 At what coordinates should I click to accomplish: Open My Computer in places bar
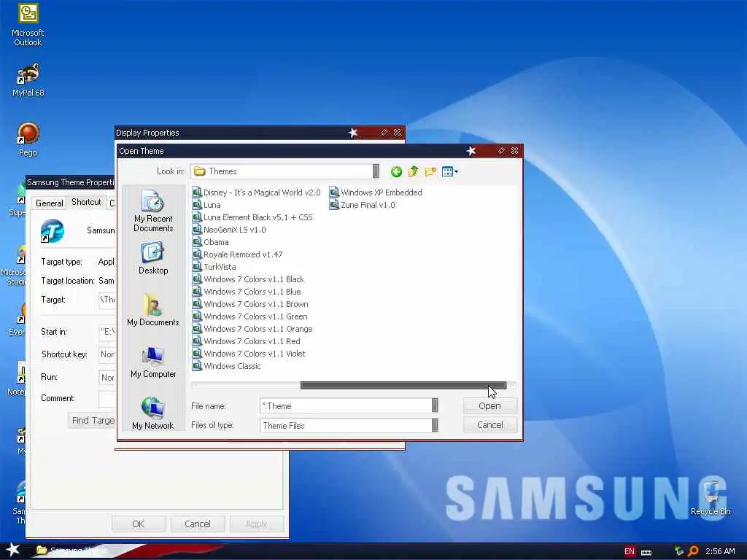pyautogui.click(x=153, y=362)
